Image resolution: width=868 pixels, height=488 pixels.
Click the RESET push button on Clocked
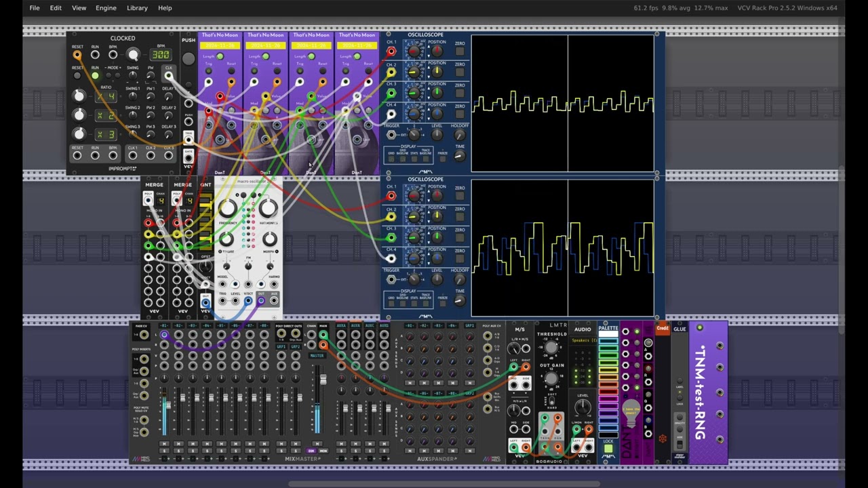pos(77,75)
